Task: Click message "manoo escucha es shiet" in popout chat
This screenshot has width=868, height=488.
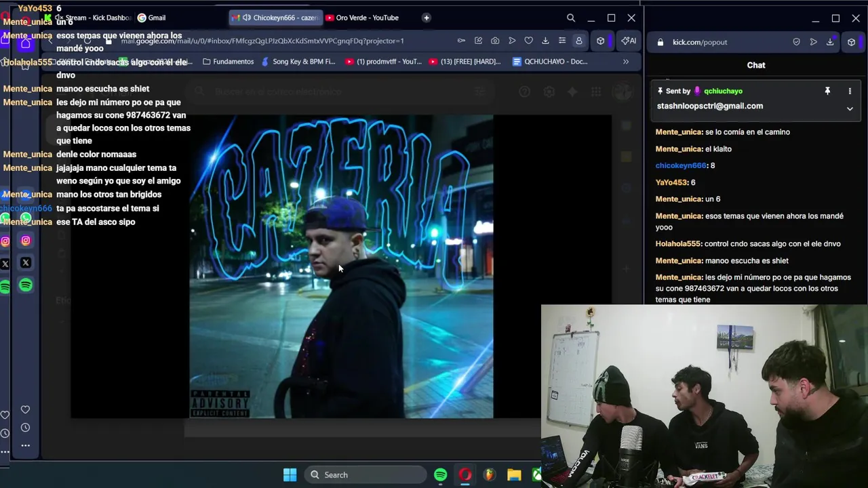Action: (747, 260)
